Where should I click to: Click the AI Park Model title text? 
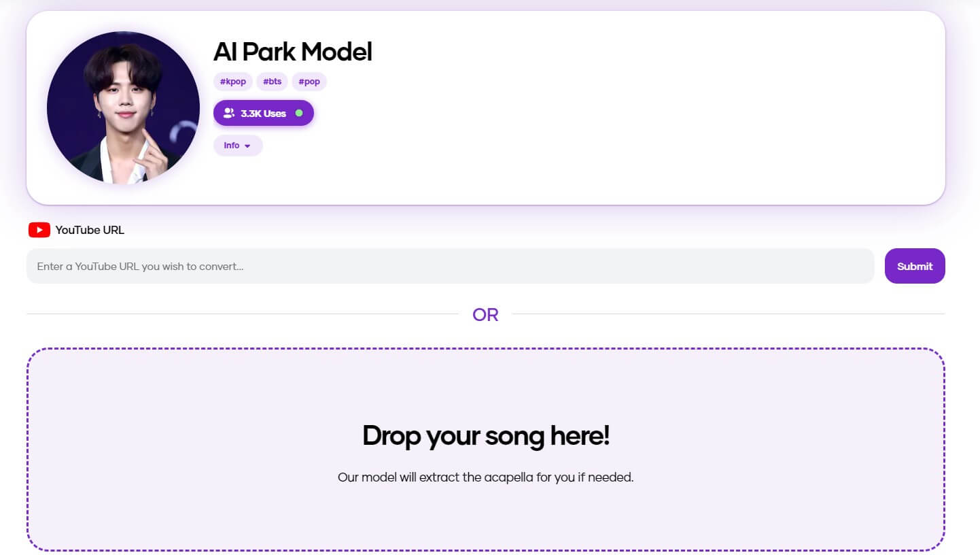292,51
